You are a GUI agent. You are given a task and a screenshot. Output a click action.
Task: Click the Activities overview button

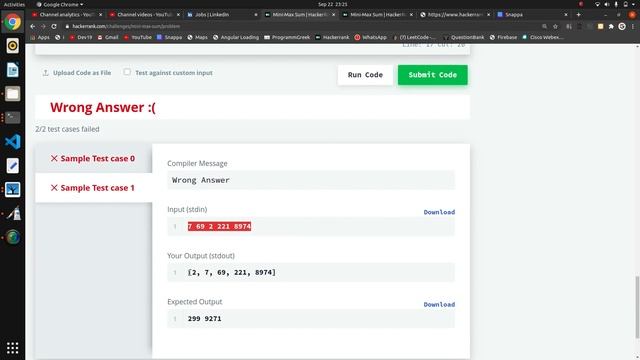[14, 4]
